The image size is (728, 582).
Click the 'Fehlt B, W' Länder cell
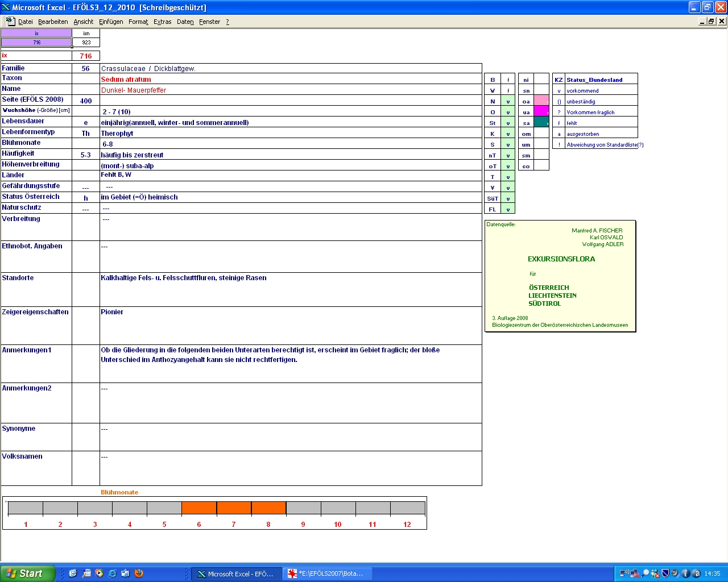coord(291,175)
